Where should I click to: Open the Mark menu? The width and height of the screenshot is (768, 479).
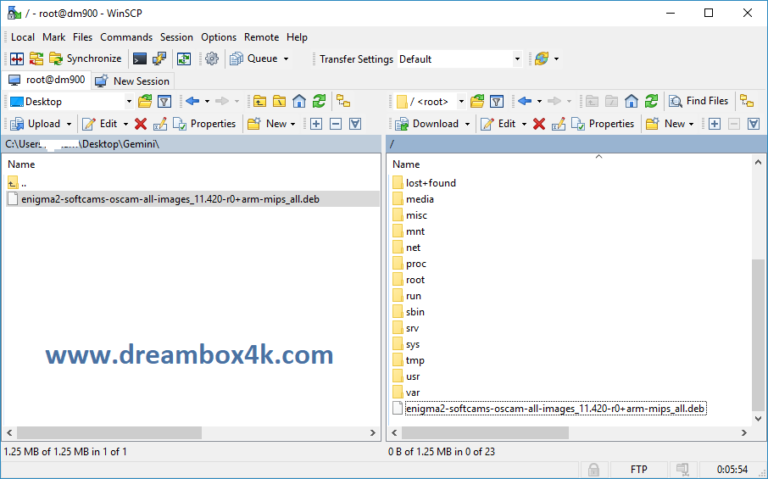pos(54,37)
